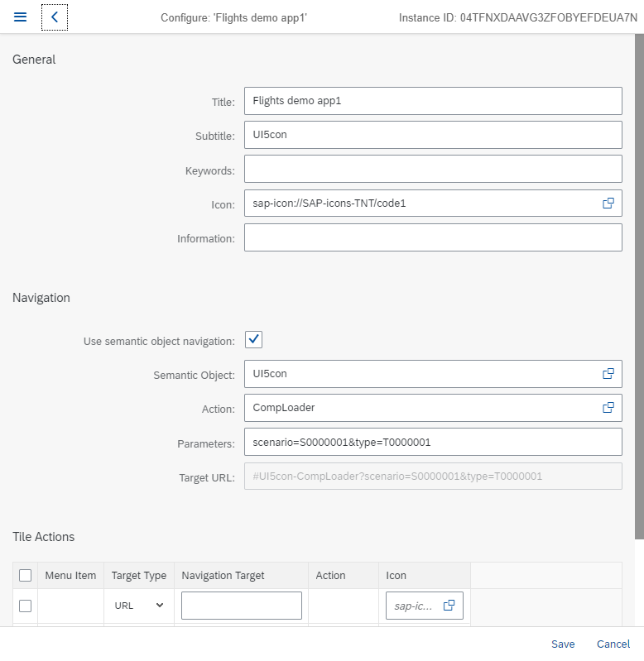Open value help for Action field
The height and width of the screenshot is (661, 644).
(x=608, y=408)
